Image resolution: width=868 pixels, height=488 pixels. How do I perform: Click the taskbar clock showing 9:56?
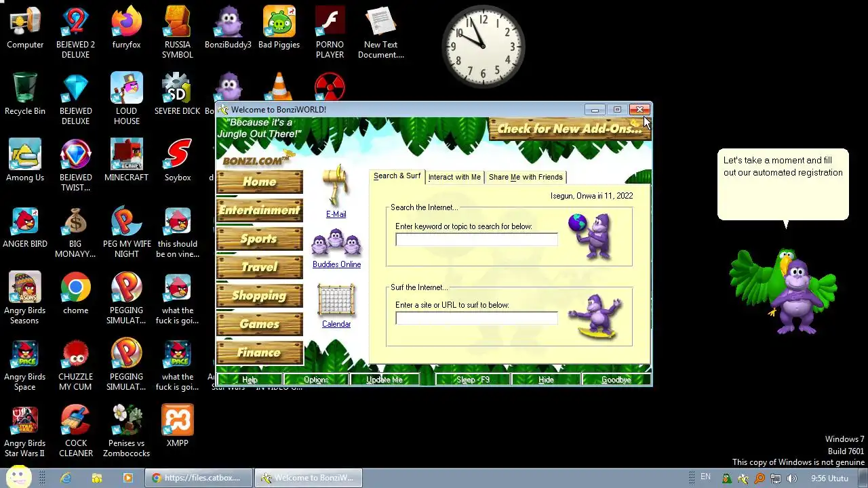[x=830, y=479]
